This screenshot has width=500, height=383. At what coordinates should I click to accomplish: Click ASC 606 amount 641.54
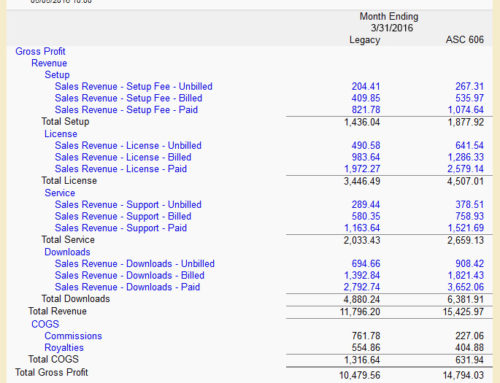pos(469,145)
